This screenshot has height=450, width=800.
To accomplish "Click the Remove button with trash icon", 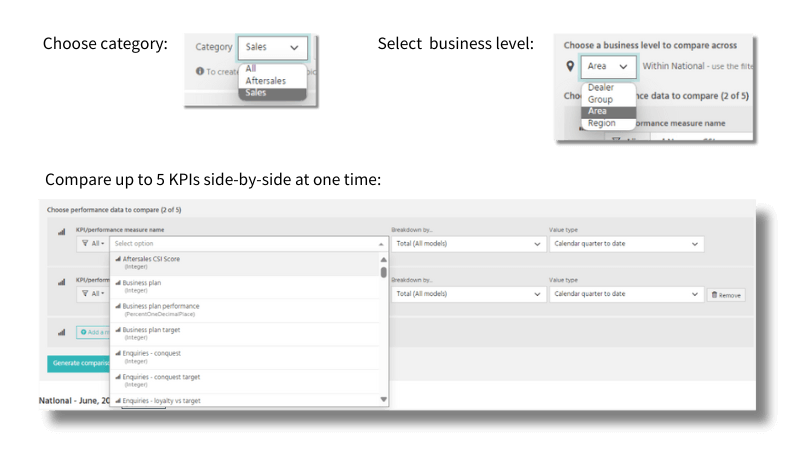I will (x=726, y=295).
